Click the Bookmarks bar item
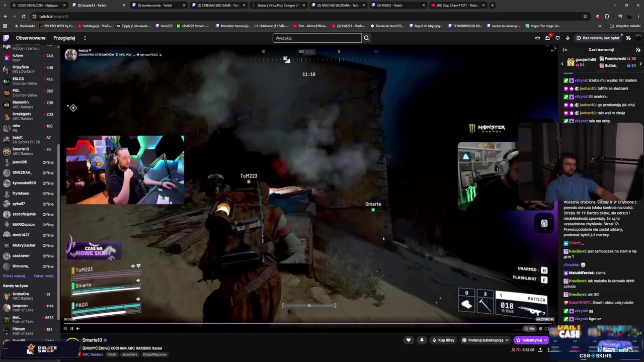 [25, 26]
